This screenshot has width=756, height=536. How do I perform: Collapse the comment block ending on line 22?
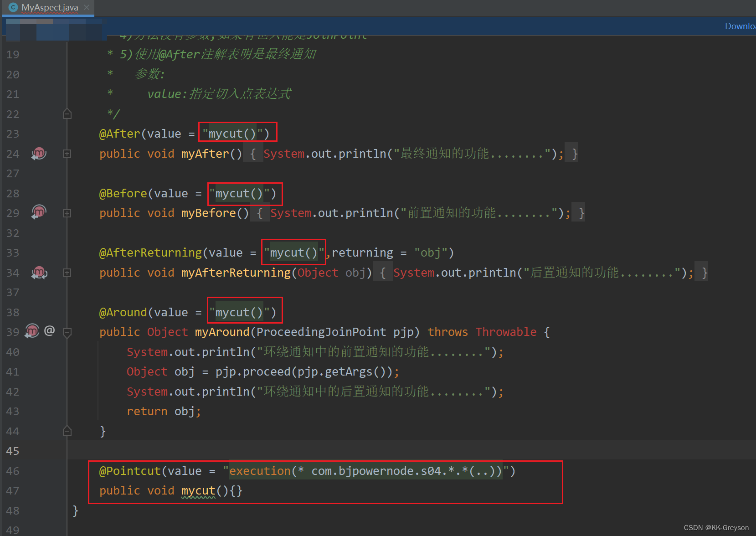pos(67,114)
